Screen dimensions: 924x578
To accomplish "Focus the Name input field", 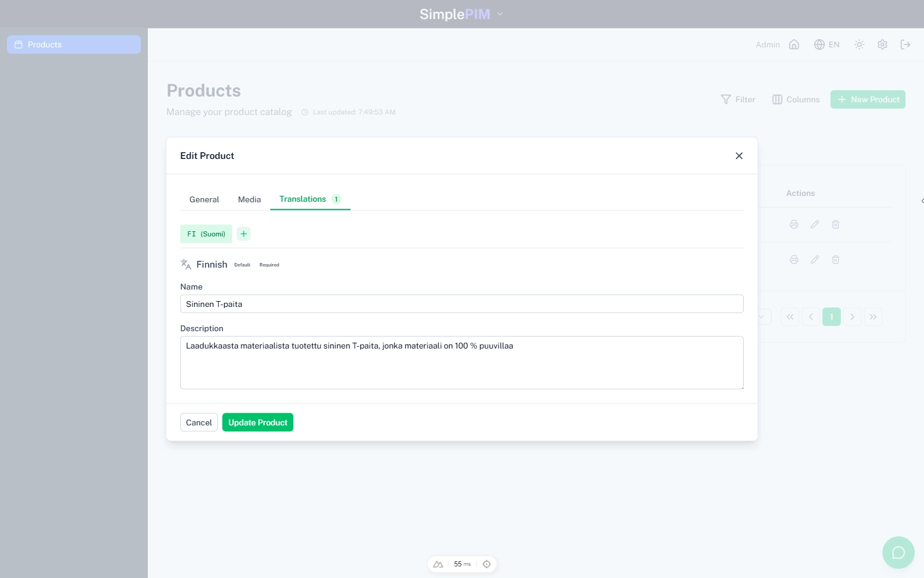I will 461,304.
